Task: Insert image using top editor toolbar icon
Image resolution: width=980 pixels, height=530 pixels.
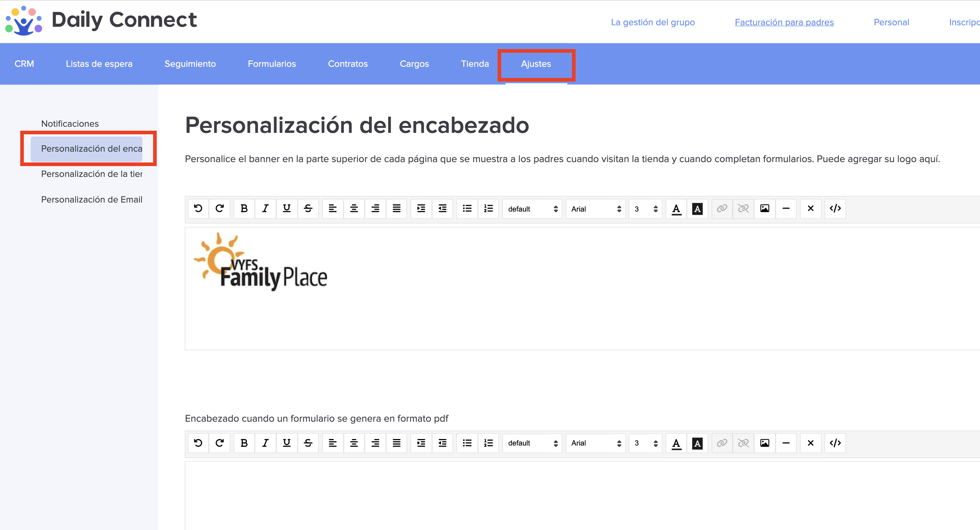Action: coord(764,209)
